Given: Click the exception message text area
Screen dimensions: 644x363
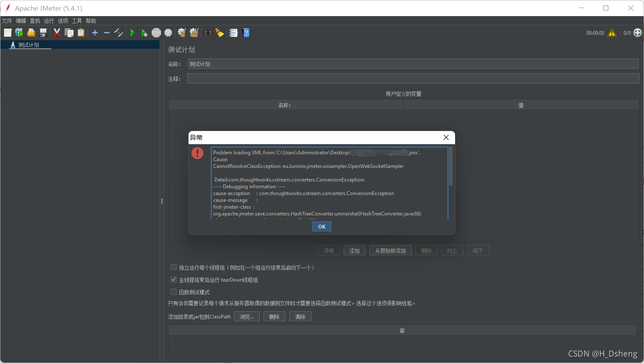Looking at the screenshot, I should [x=330, y=183].
